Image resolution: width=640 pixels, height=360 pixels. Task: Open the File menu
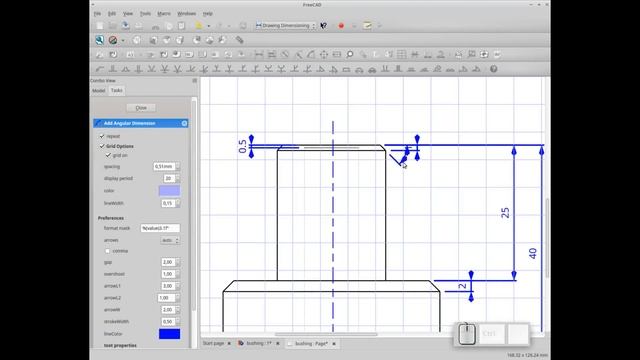(97, 13)
